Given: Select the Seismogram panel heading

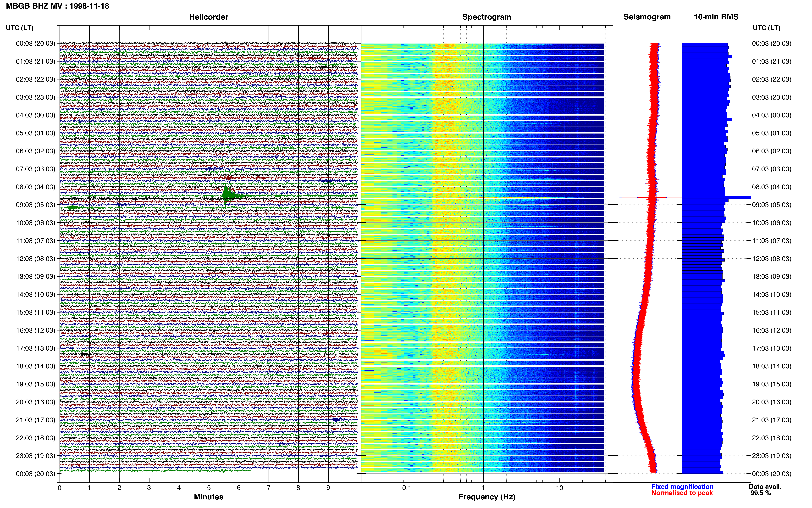Looking at the screenshot, I should tap(647, 17).
